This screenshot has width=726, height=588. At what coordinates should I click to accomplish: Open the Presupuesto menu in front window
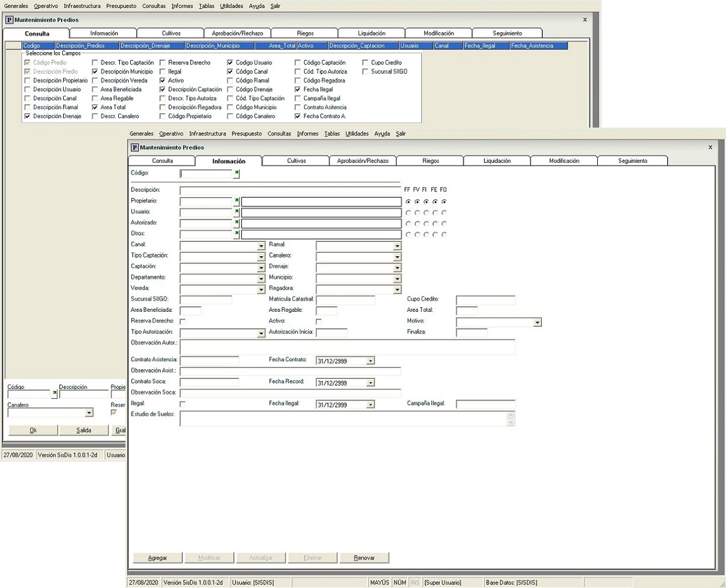pos(246,134)
